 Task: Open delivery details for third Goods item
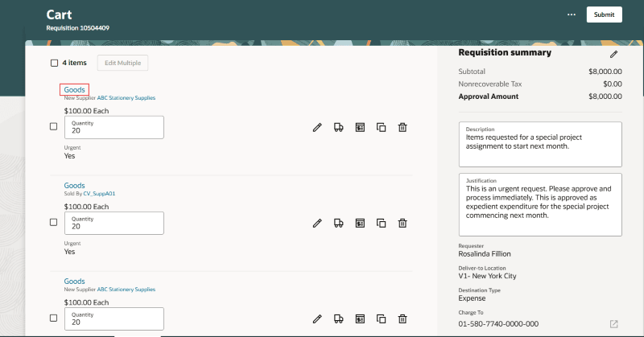(338, 319)
